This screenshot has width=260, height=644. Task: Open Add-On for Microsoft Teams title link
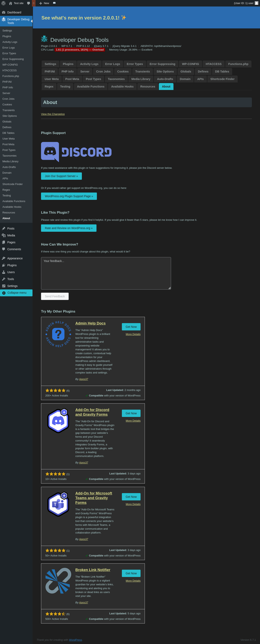(x=94, y=498)
